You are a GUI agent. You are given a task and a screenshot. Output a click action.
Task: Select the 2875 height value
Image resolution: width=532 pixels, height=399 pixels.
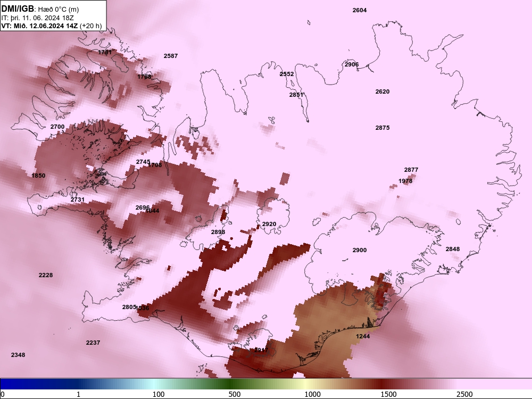(x=383, y=128)
